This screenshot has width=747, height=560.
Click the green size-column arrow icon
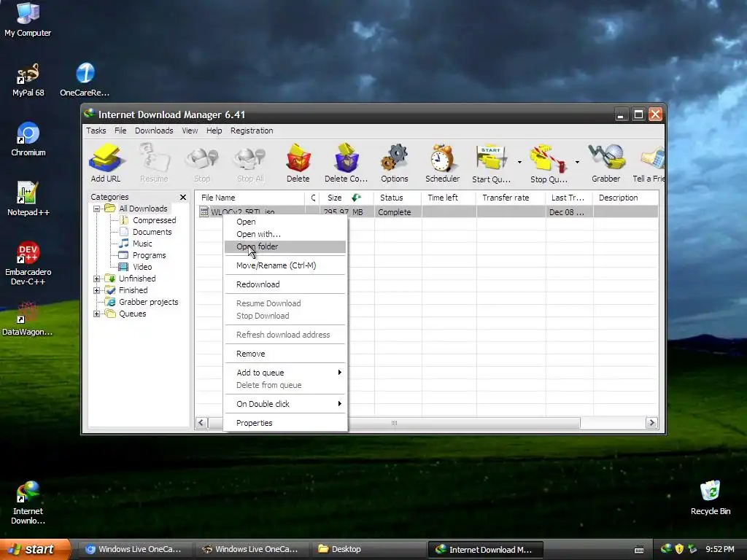pos(356,197)
